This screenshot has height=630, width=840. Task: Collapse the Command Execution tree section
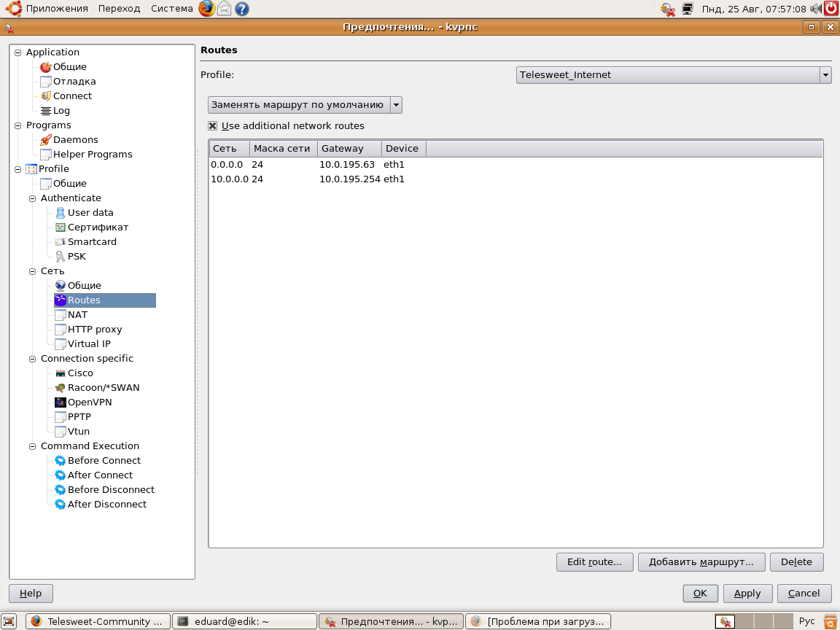point(33,446)
